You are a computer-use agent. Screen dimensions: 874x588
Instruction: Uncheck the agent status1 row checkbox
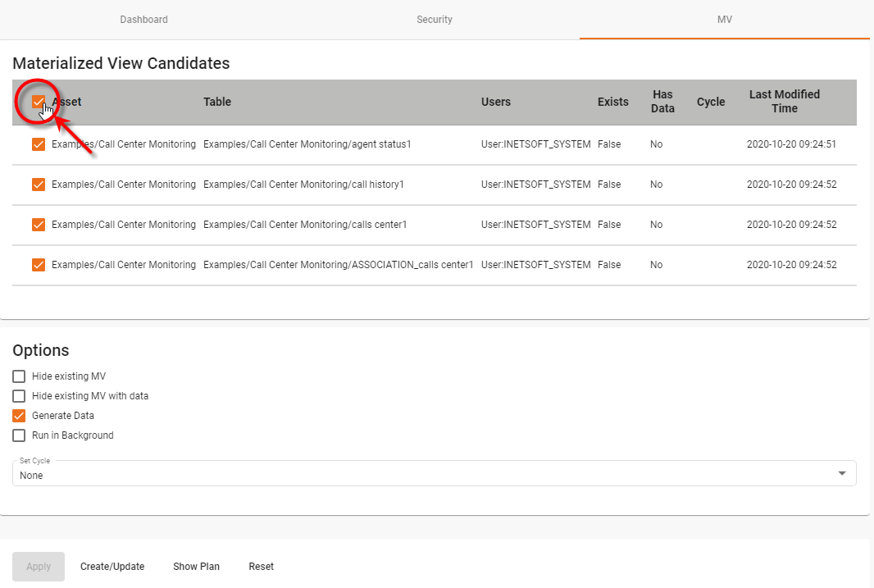39,144
